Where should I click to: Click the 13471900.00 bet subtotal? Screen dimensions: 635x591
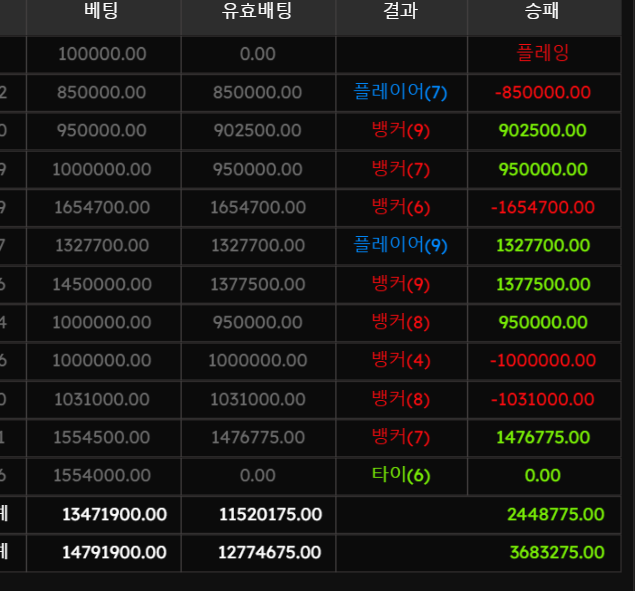pos(114,514)
